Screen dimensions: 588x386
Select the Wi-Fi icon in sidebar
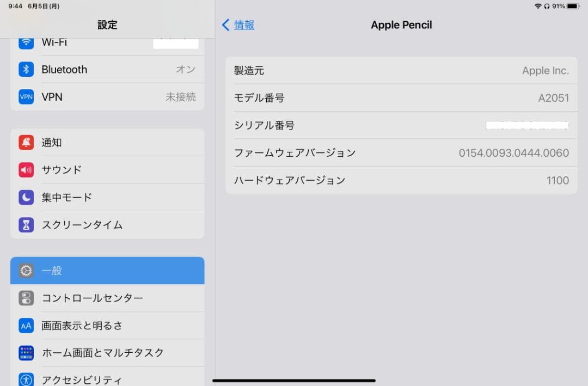click(26, 42)
